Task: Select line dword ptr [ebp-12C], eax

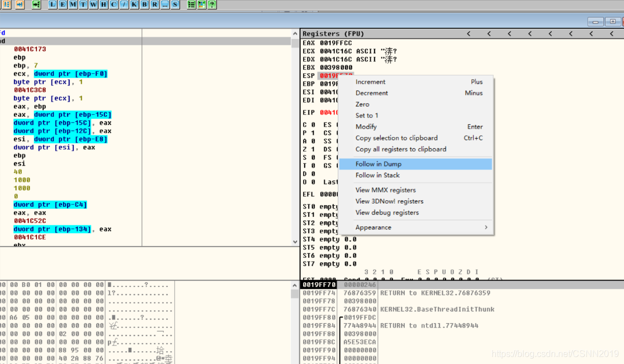Action: point(63,131)
